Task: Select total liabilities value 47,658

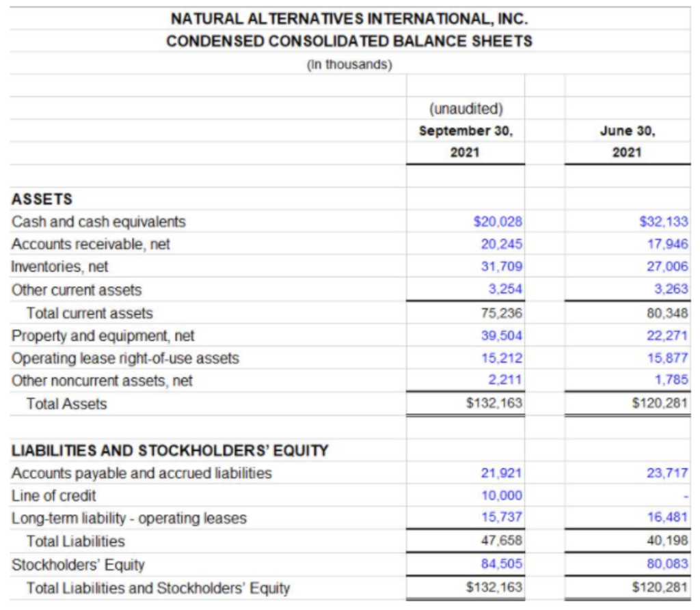Action: coord(501,540)
